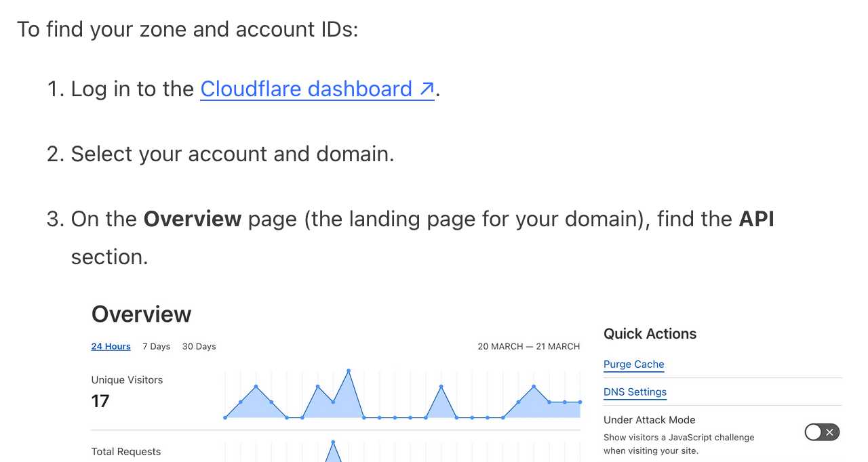Click the 20 MARCH — 21 MARCH date range

529,346
